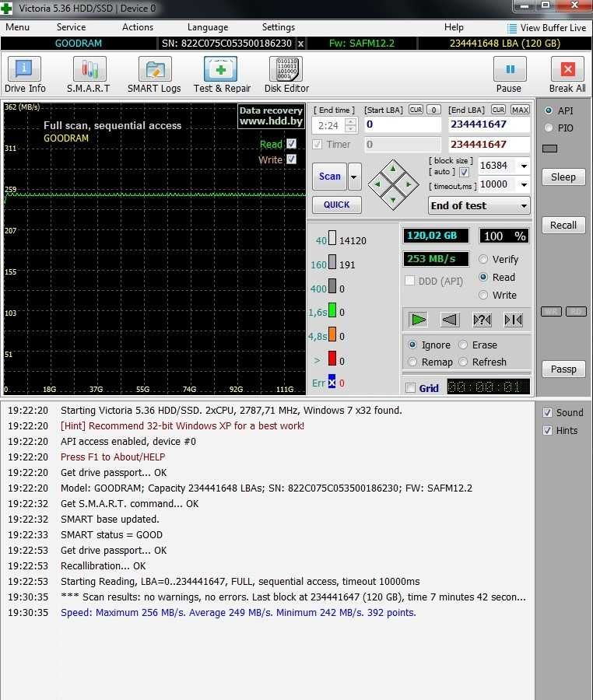
Task: Click the green 1,6s block indicator
Action: pos(332,310)
